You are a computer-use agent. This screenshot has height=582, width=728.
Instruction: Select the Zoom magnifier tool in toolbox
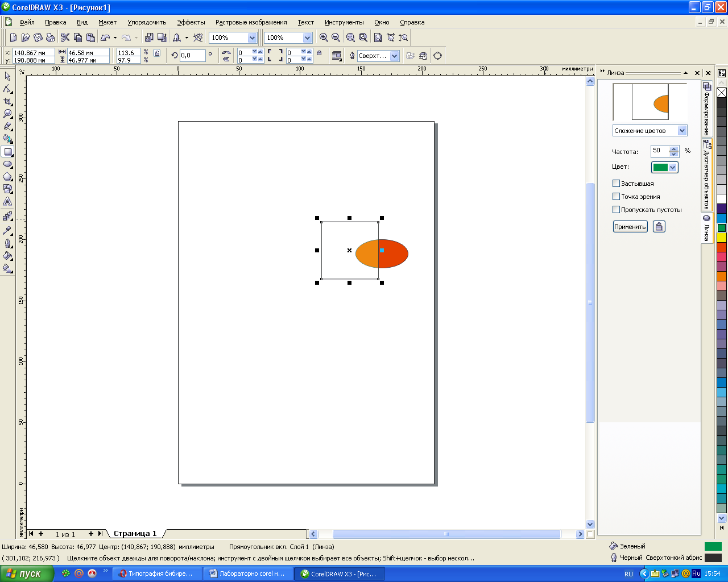coord(7,114)
